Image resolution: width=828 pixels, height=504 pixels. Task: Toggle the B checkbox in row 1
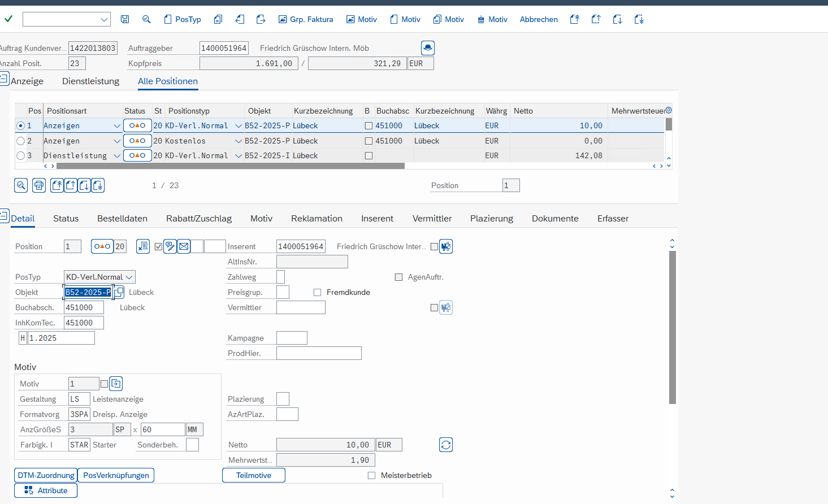(369, 125)
